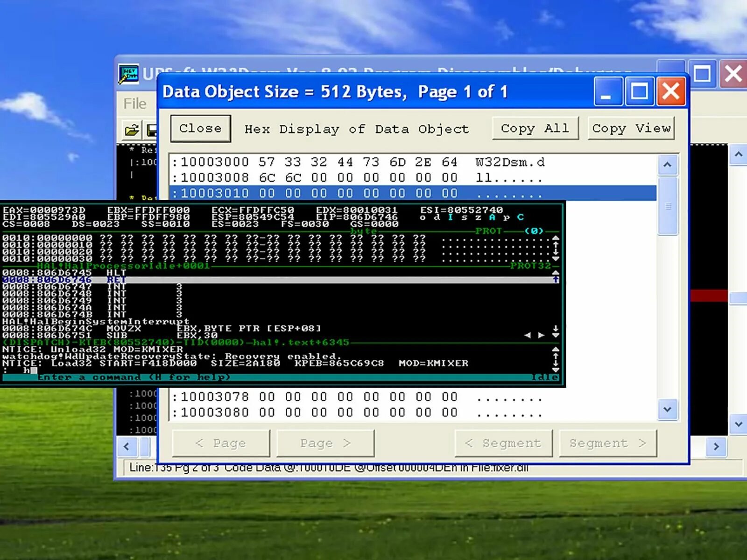Click W32Dasm main window vertical scroll-down arrow
Screen dimensions: 747x560
(x=738, y=424)
